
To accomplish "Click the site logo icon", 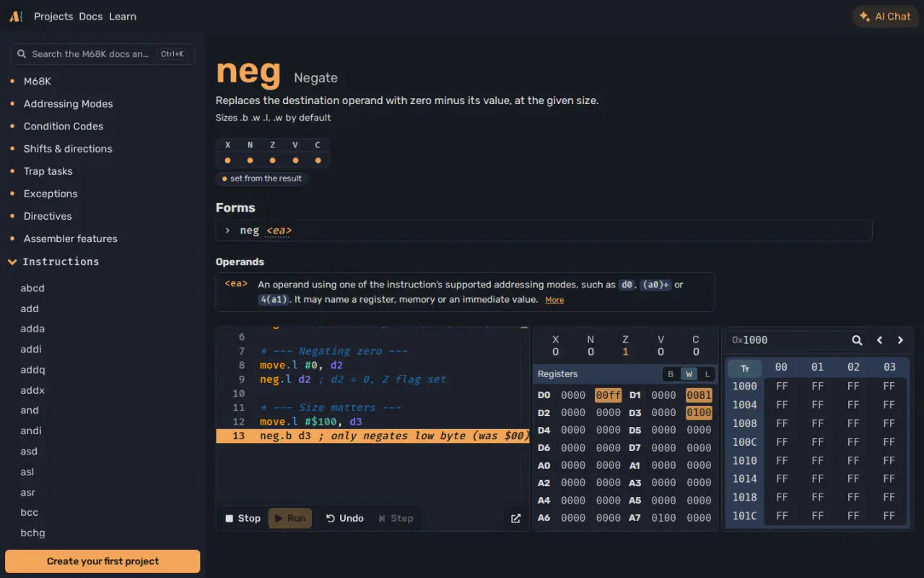I will (x=16, y=16).
